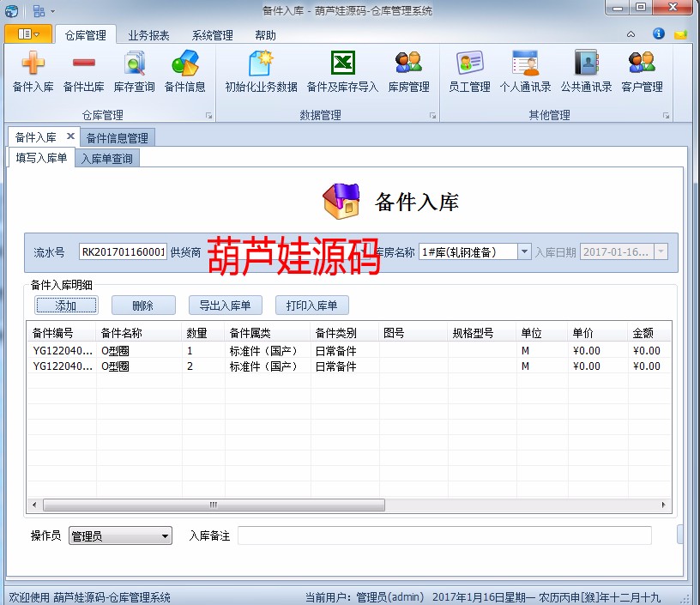This screenshot has width=700, height=605.
Task: Expand 仓库管理 group dialog launcher
Action: [208, 116]
